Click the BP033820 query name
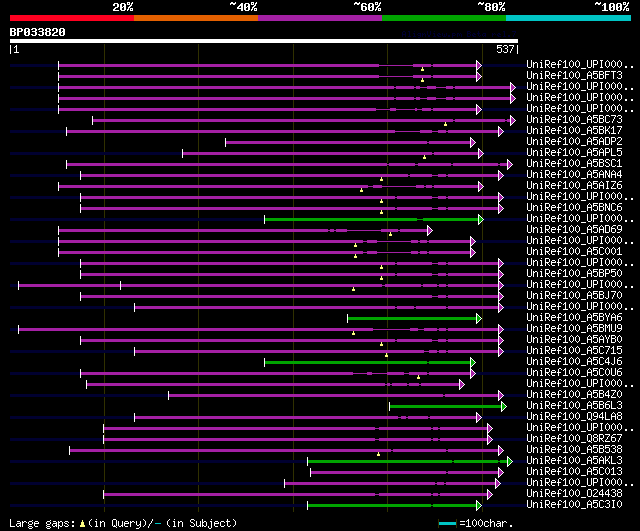 tap(38, 32)
